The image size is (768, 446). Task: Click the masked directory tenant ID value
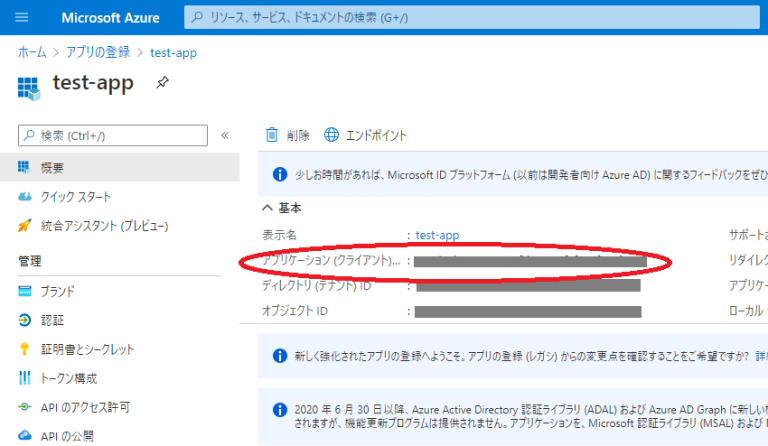pos(528,286)
